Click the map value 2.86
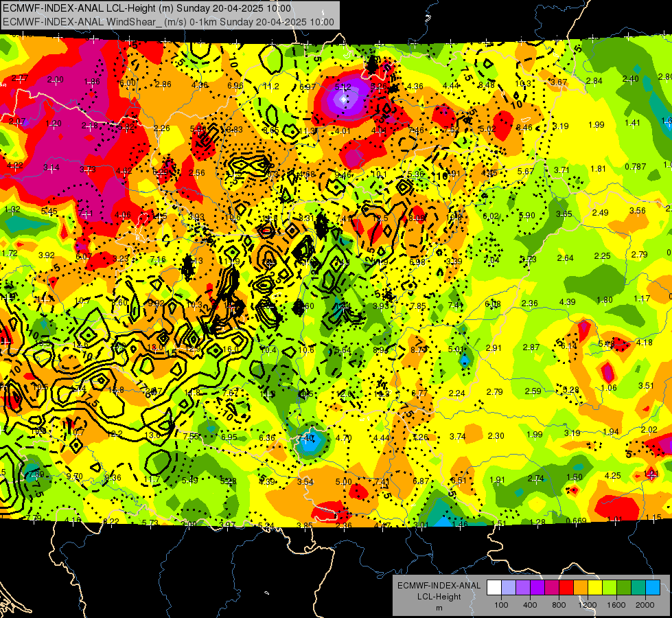This screenshot has width=672, height=618. [163, 84]
